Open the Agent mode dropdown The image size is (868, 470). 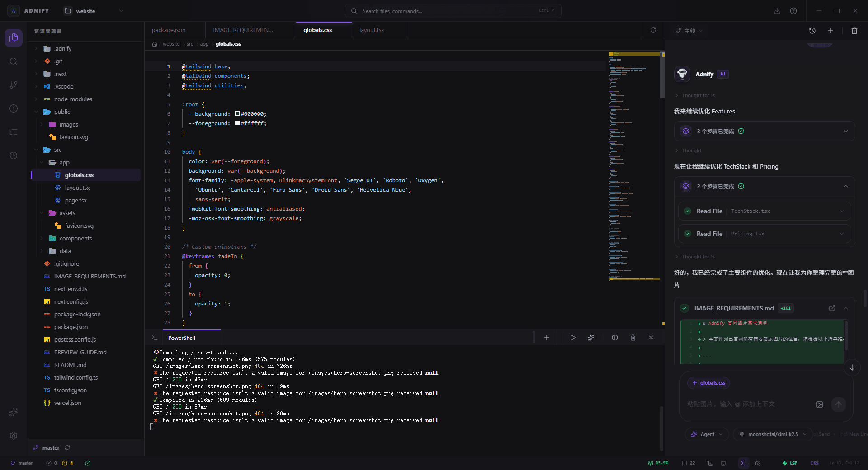(707, 434)
